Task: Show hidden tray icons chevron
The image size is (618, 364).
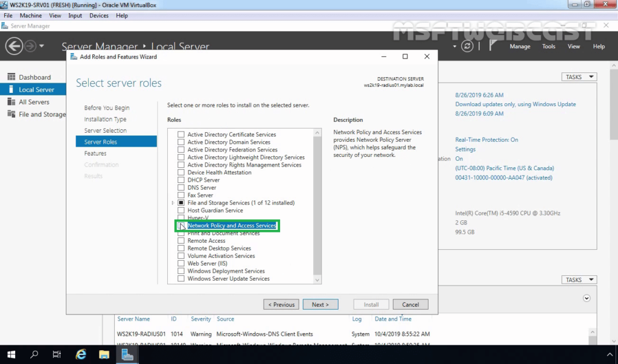Action: point(610,354)
